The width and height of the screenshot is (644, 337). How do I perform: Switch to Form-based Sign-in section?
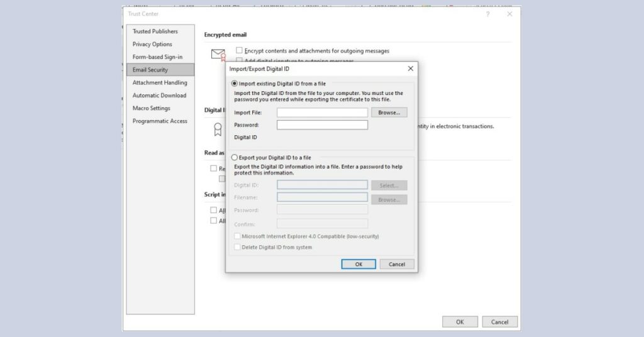[157, 57]
